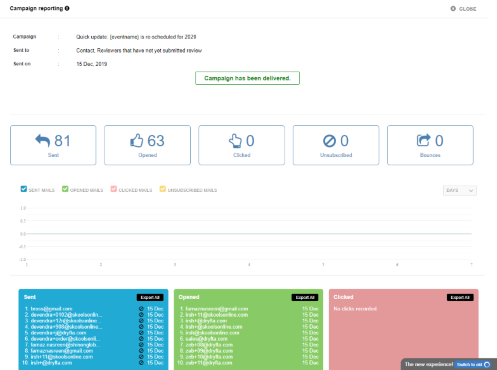Open the Days interval dropdown
Image resolution: width=497 pixels, height=370 pixels.
click(460, 190)
